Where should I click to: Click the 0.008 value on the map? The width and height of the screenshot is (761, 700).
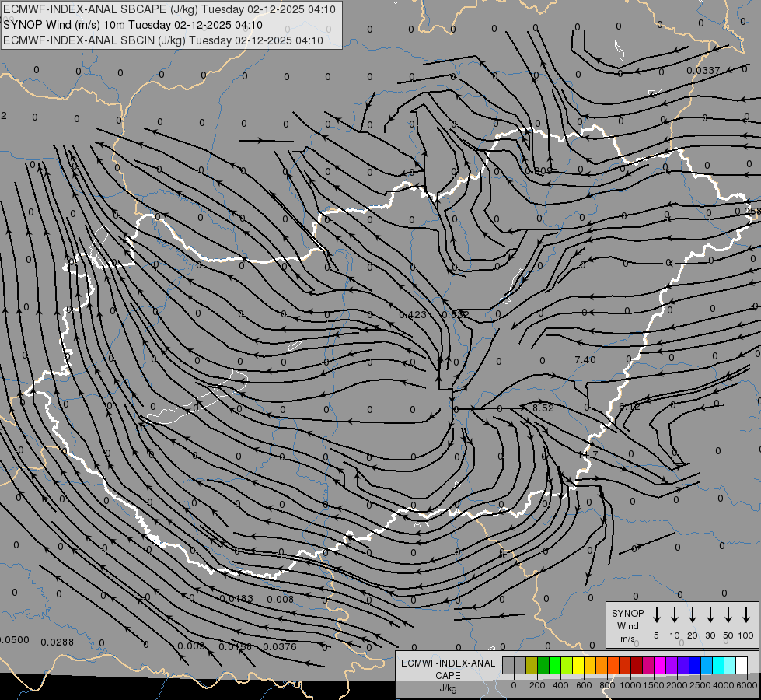pos(281,599)
